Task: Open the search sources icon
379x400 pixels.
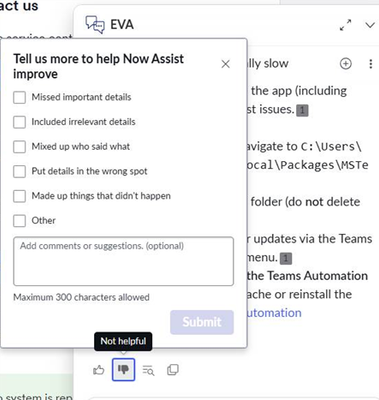Action: [x=148, y=370]
